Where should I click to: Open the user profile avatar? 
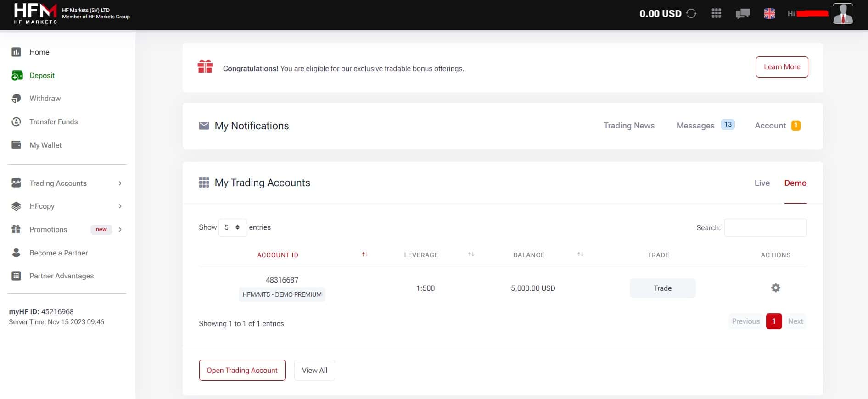(843, 13)
